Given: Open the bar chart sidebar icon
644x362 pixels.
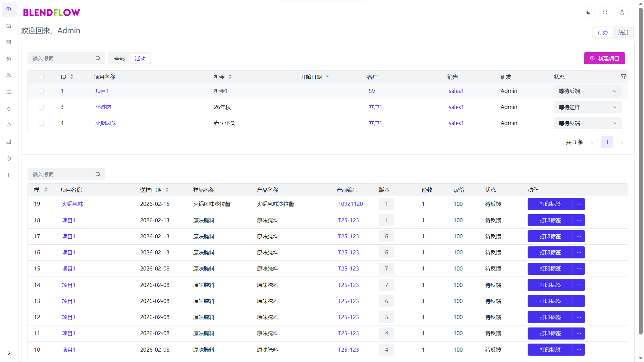Looking at the screenshot, I should coord(9,142).
